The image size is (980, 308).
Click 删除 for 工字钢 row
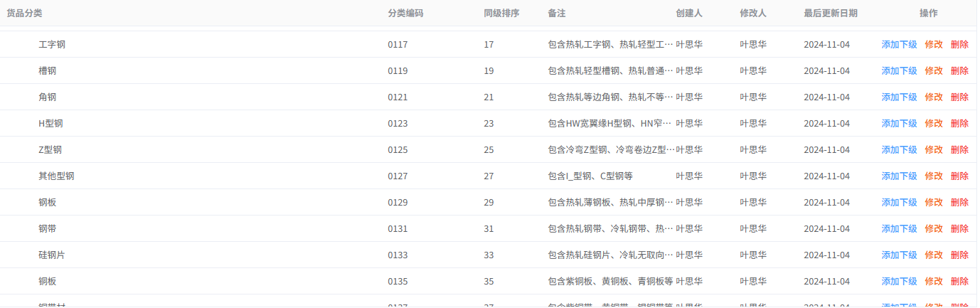[x=959, y=44]
